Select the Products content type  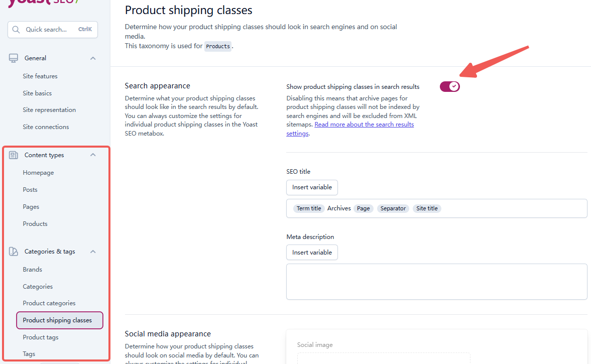click(x=35, y=223)
